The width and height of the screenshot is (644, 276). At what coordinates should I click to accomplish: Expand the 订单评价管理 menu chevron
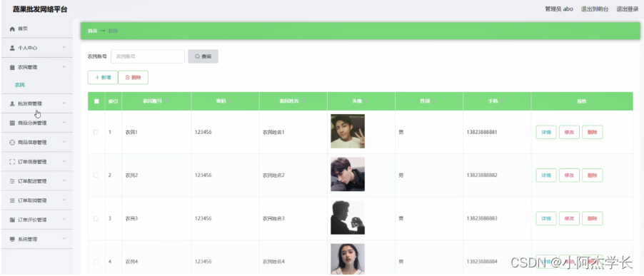click(x=64, y=220)
